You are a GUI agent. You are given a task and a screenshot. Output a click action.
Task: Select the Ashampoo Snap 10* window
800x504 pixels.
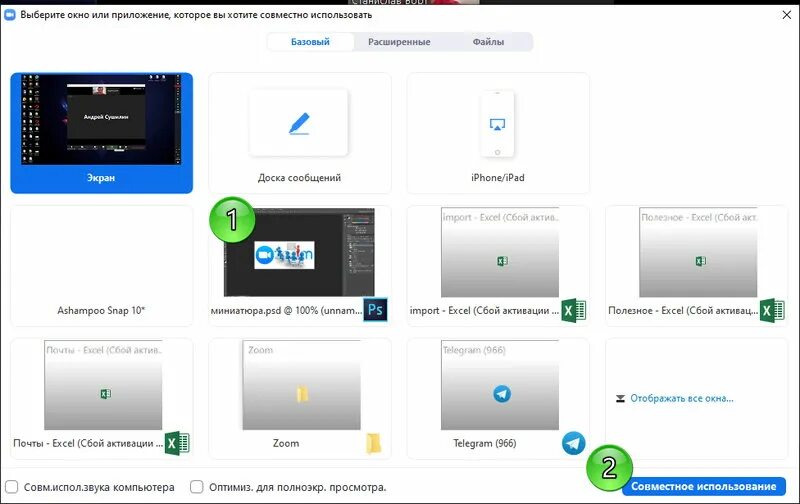pos(102,266)
